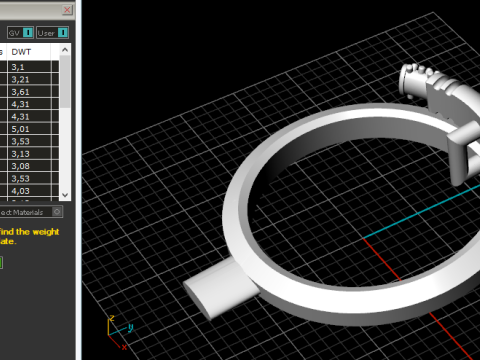Click the Select Materials button
The image size is (480, 360).
click(x=31, y=212)
